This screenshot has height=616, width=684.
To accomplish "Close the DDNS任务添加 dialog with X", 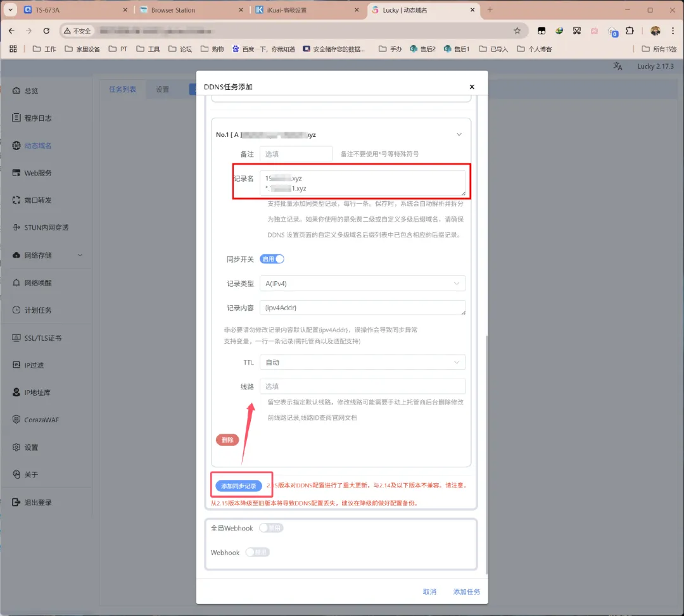I will click(x=471, y=87).
